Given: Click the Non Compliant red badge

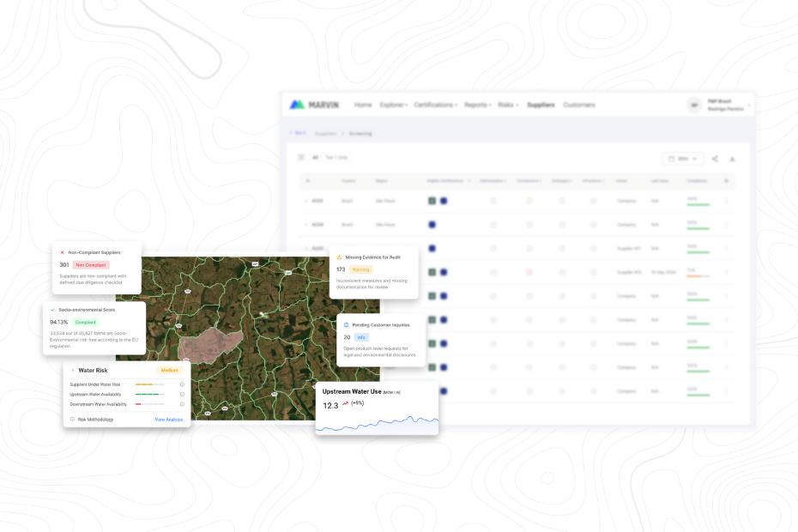Looking at the screenshot, I should 91,265.
